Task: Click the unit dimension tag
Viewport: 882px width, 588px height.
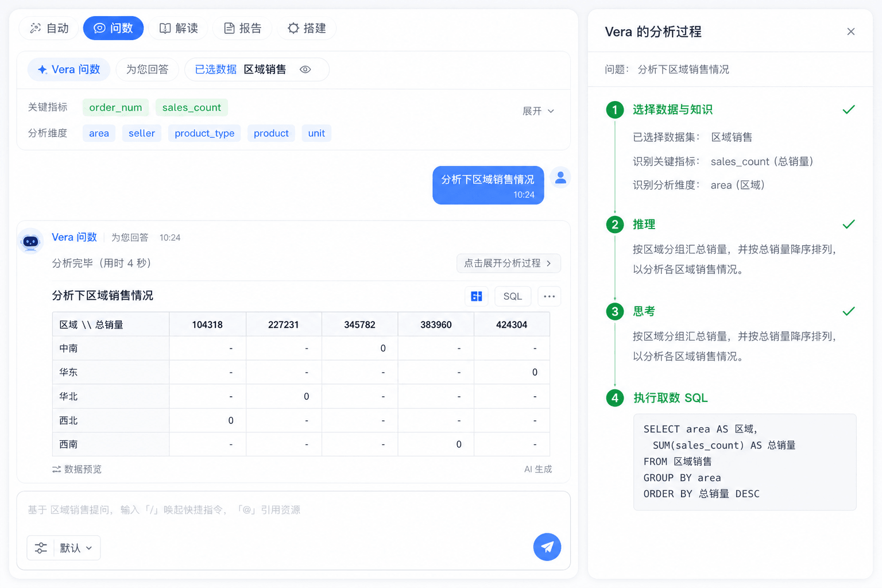Action: 316,133
